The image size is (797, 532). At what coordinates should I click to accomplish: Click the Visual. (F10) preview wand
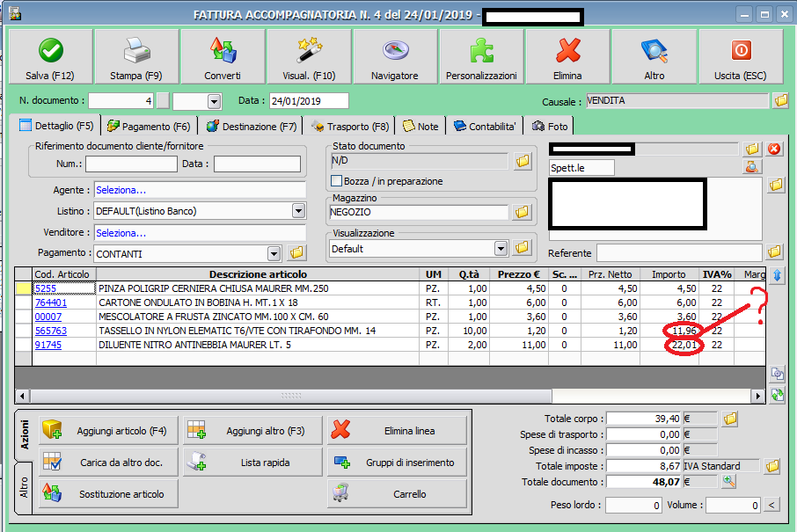pyautogui.click(x=309, y=57)
